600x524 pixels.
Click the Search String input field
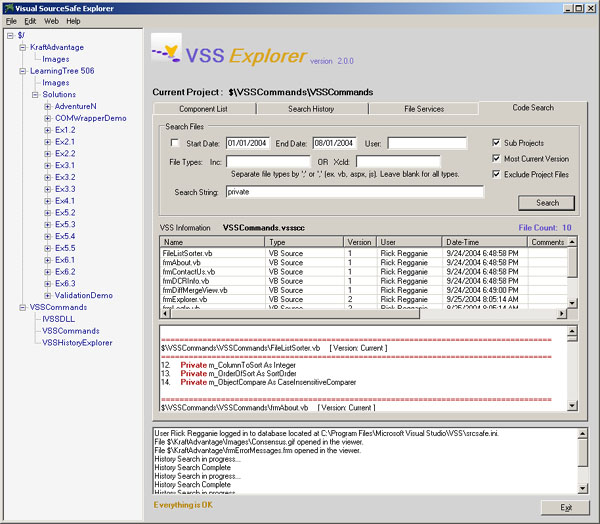(x=355, y=192)
